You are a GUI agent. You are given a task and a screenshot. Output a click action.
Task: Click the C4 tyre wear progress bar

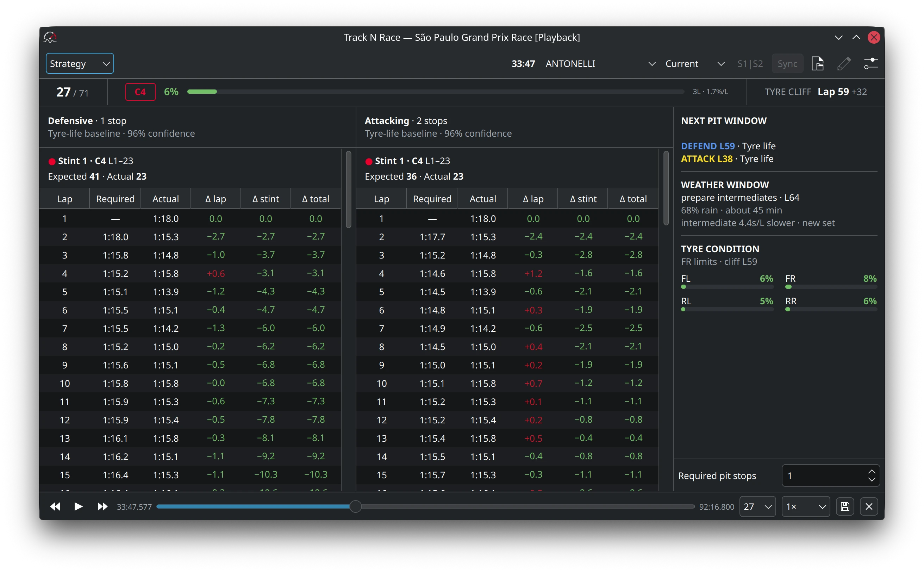(436, 92)
